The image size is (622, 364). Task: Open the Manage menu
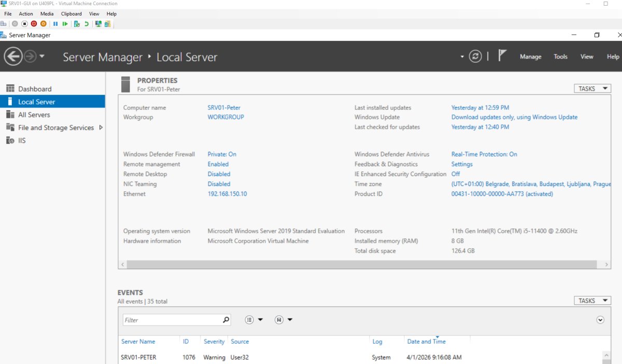click(530, 56)
